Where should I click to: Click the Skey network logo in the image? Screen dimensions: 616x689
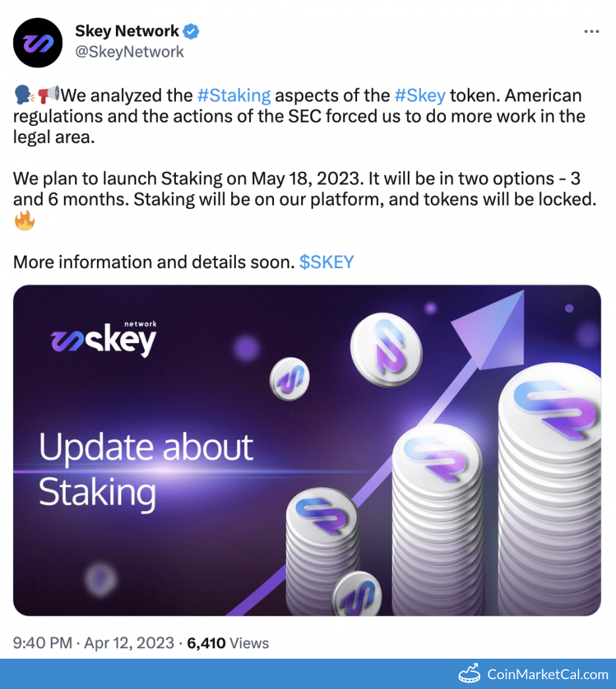104,339
